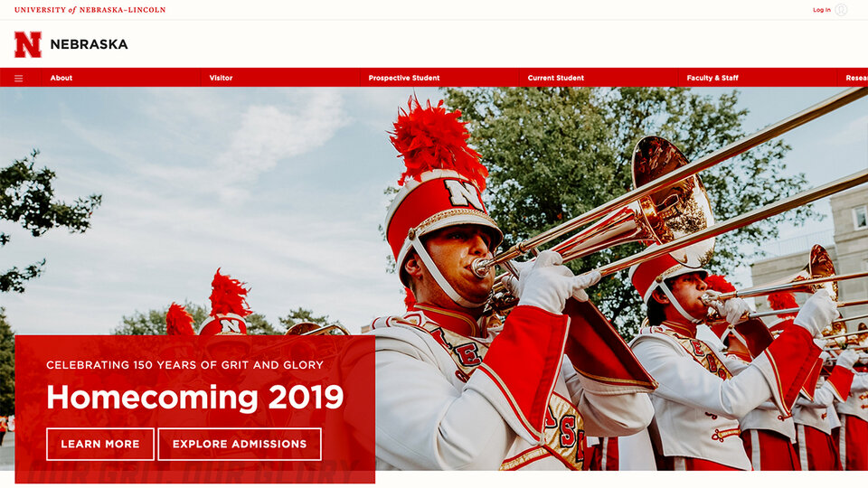This screenshot has height=488, width=868.
Task: Click the Celebrating 150 Years tagline
Action: tap(184, 365)
